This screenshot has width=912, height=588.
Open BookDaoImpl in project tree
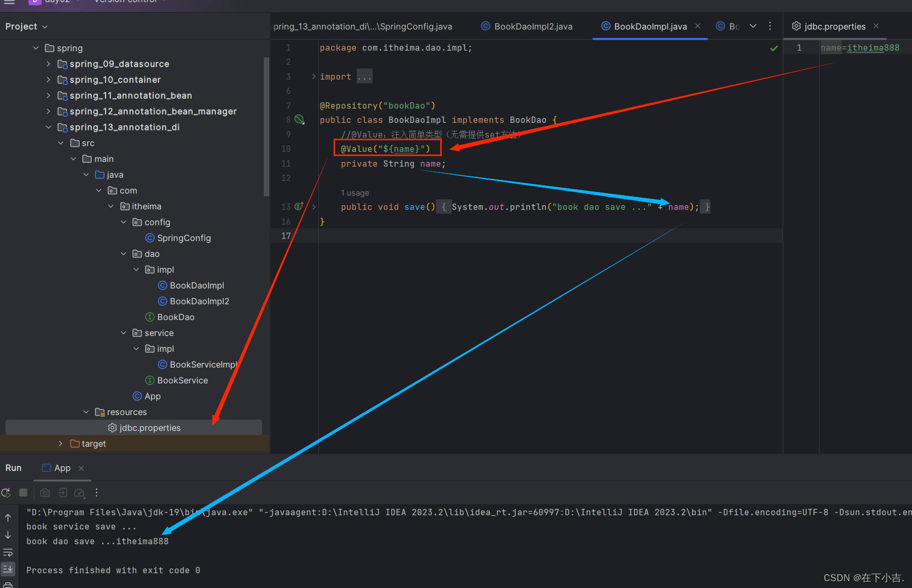click(x=191, y=285)
